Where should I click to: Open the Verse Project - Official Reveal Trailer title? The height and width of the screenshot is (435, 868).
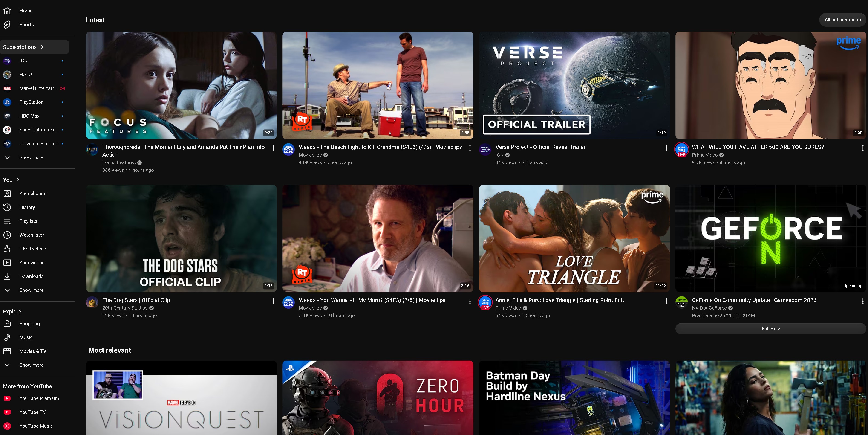pyautogui.click(x=540, y=147)
